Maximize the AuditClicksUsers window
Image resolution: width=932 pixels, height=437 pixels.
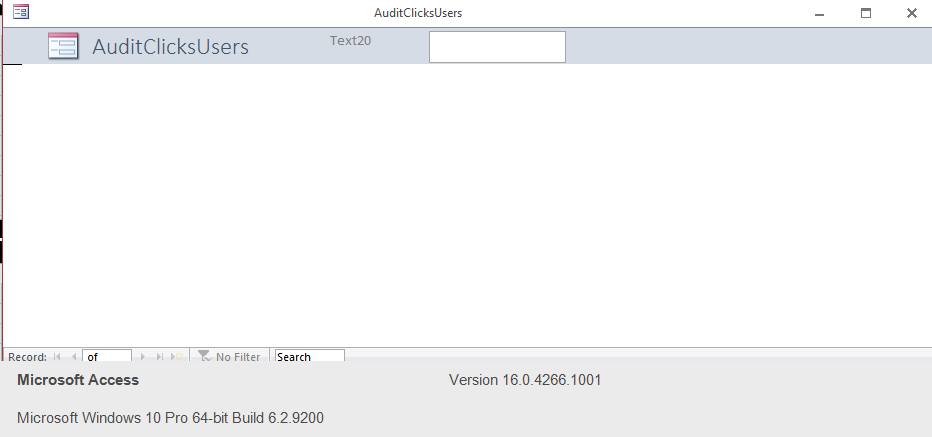(865, 13)
